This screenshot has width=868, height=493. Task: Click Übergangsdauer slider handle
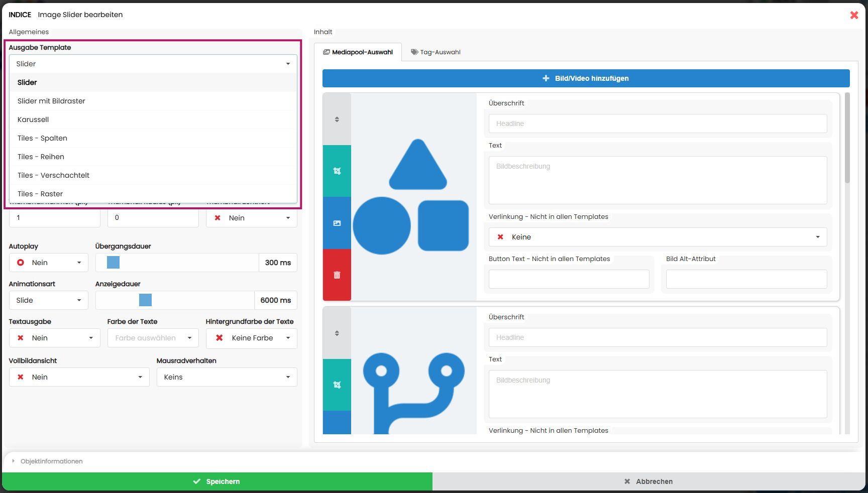(114, 263)
